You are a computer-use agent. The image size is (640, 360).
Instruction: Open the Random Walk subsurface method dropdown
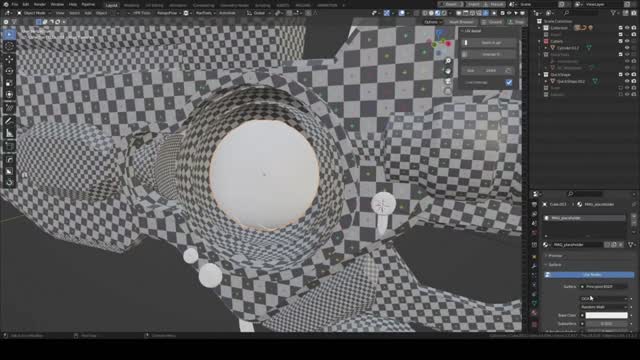pos(604,307)
